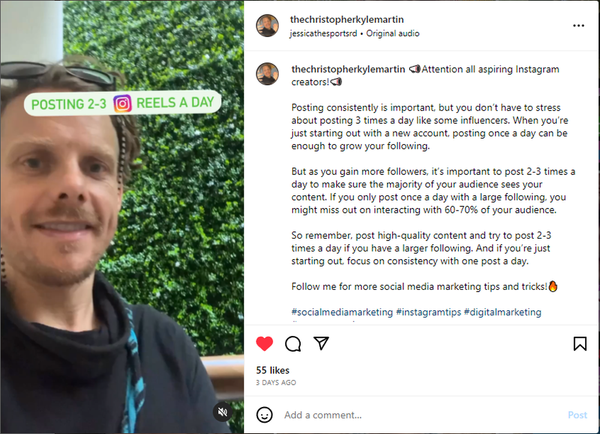This screenshot has height=434, width=600.
Task: Click the Instagram logo sticker in the reel
Action: (x=122, y=104)
